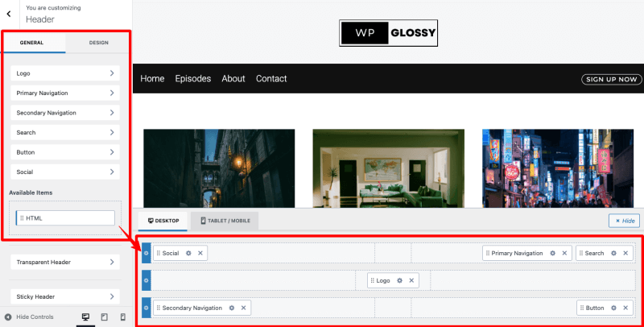Select the Desktop builder tab

(163, 221)
